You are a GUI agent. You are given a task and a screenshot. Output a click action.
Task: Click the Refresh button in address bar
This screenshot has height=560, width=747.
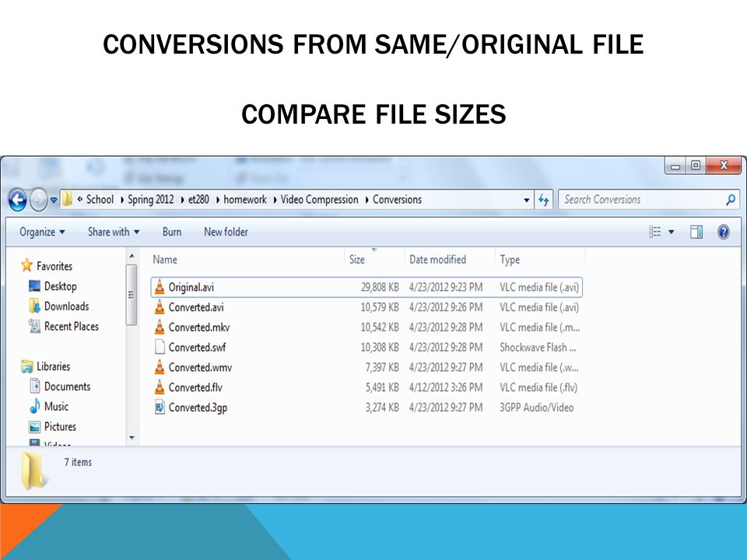(544, 200)
